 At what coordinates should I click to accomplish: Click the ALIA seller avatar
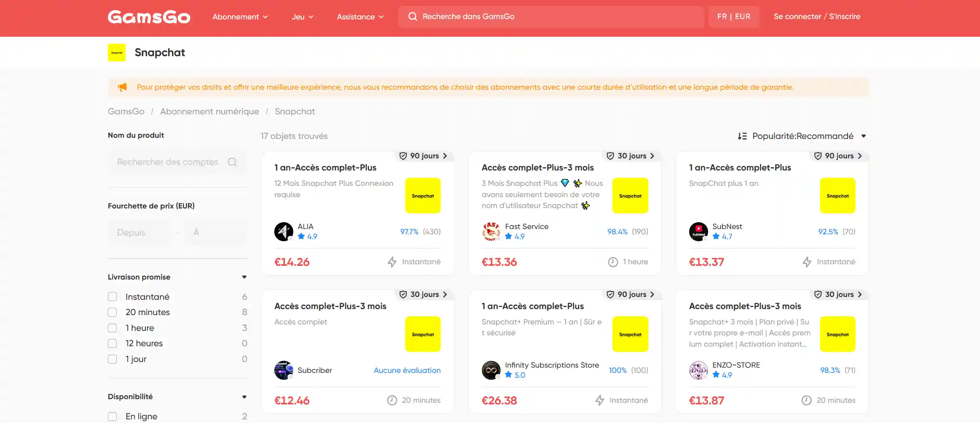coord(284,232)
